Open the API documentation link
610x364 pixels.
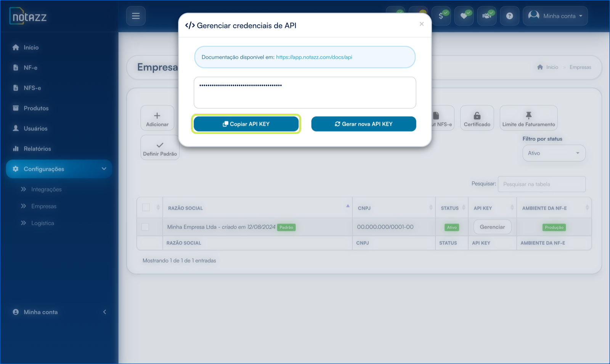coord(314,57)
